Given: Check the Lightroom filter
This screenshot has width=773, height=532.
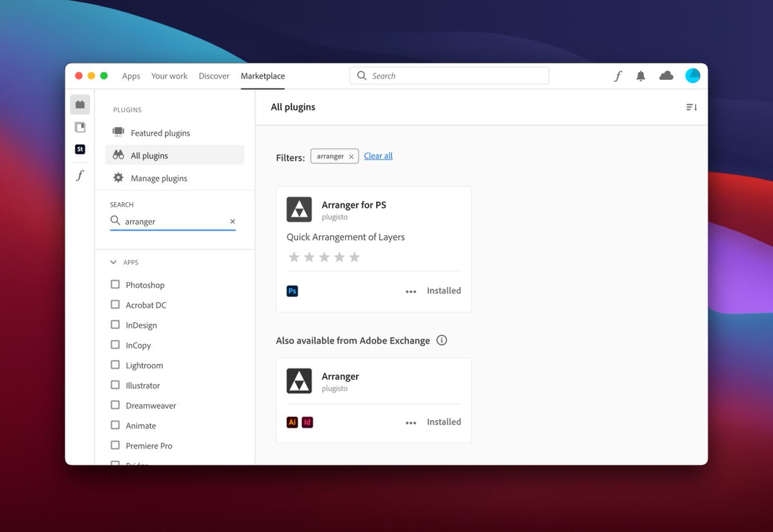Looking at the screenshot, I should (115, 365).
